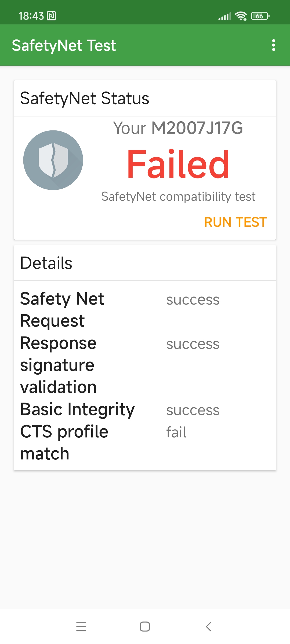Select the Basic Integrity row
Viewport: 290px width, 644px height.
[145, 409]
